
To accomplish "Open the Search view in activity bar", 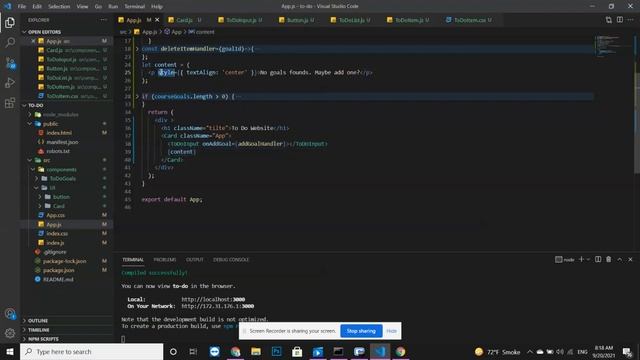I will point(10,42).
